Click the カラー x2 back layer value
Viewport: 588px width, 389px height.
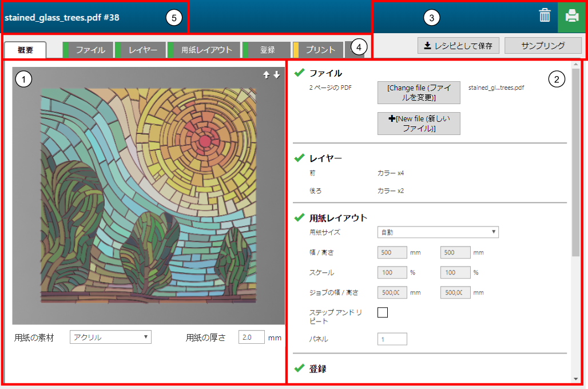click(390, 190)
